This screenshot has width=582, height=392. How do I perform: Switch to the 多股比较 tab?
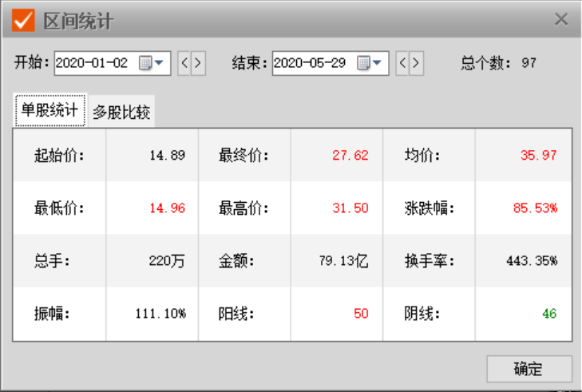tap(121, 112)
